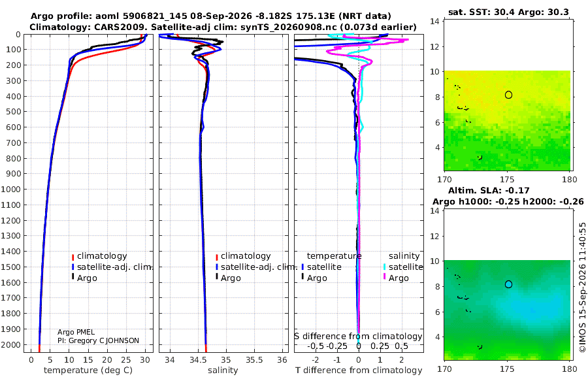Click black Argo legend marker in temperature panel
The height and width of the screenshot is (379, 588).
[73, 278]
